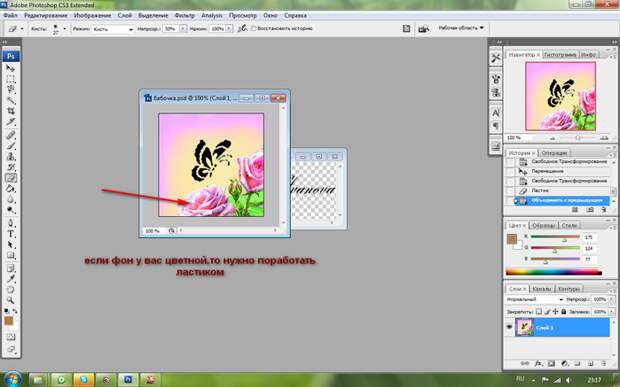The height and width of the screenshot is (387, 620).
Task: Click the Photoshop icon in Windows taskbar
Action: pyautogui.click(x=127, y=380)
